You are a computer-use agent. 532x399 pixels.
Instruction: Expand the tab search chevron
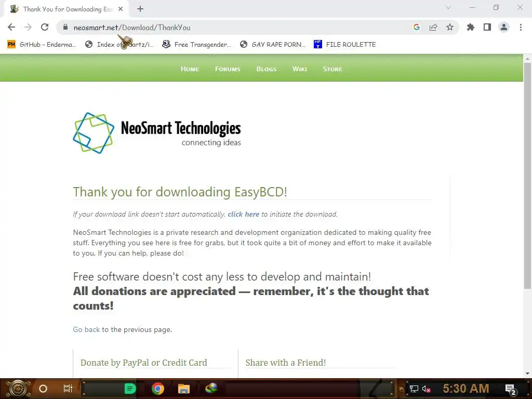click(x=448, y=7)
